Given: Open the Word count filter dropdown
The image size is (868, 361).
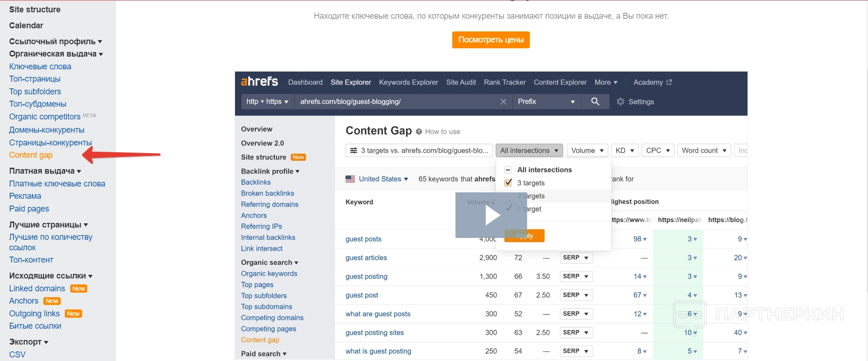Looking at the screenshot, I should coord(704,150).
